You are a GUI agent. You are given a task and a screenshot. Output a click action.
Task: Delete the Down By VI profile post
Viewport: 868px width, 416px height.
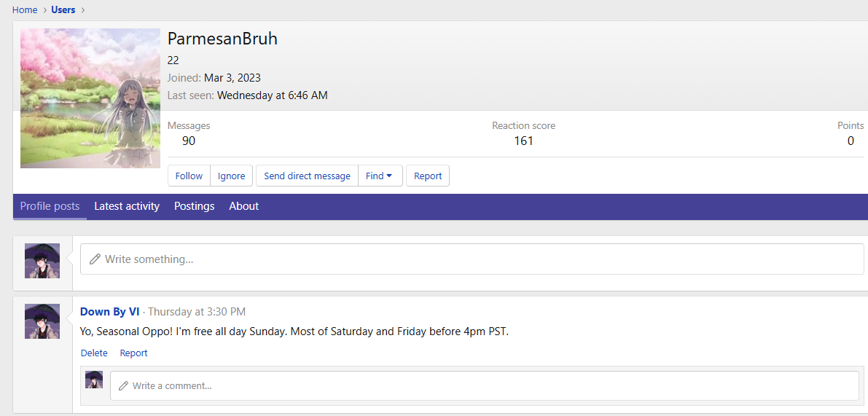click(x=94, y=353)
